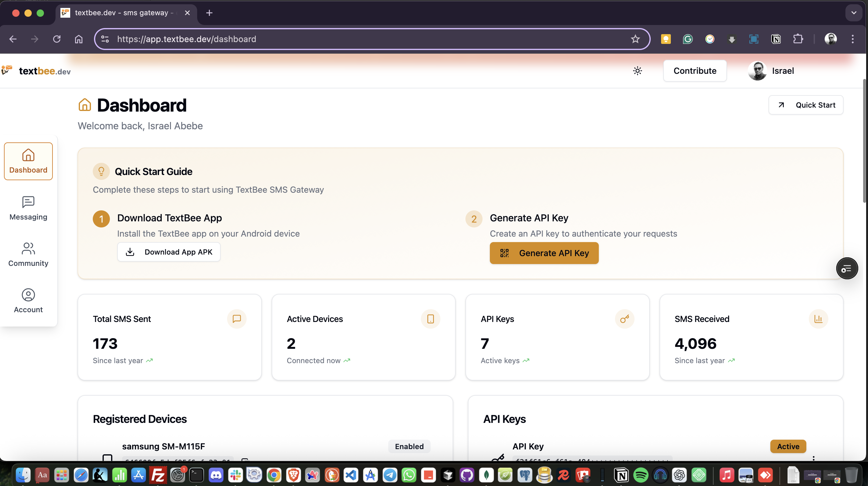Click the lightbulb icon beside Quick Start Guide

coord(101,171)
